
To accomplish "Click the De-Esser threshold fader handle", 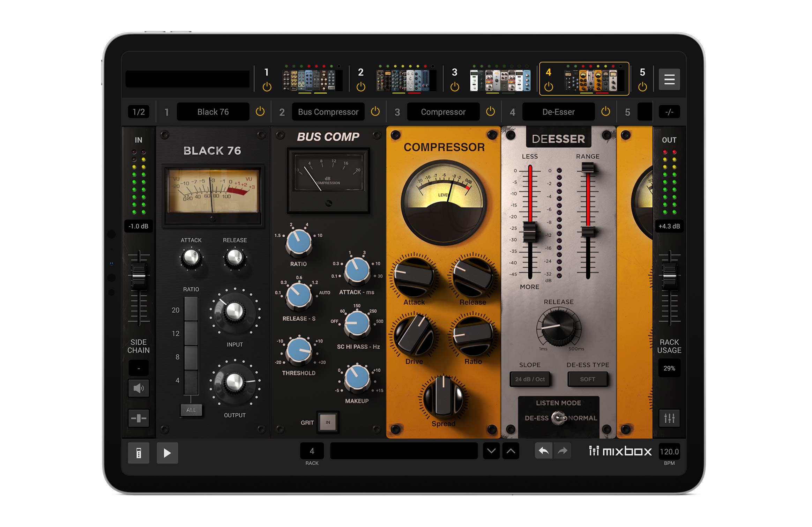I will [x=530, y=231].
